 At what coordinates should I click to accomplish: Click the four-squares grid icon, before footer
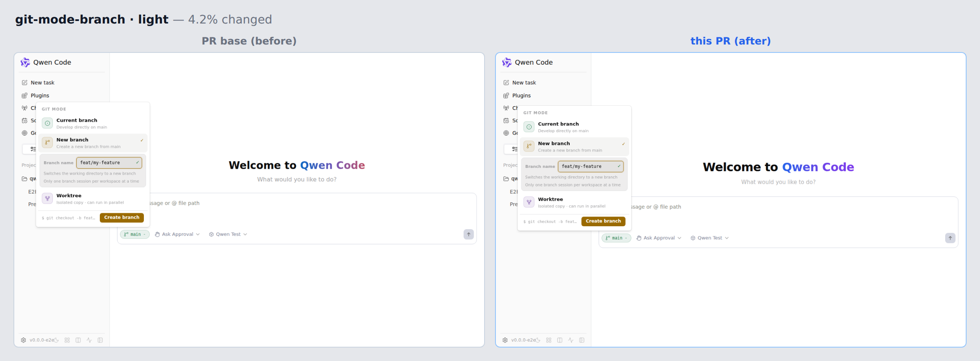click(67, 340)
